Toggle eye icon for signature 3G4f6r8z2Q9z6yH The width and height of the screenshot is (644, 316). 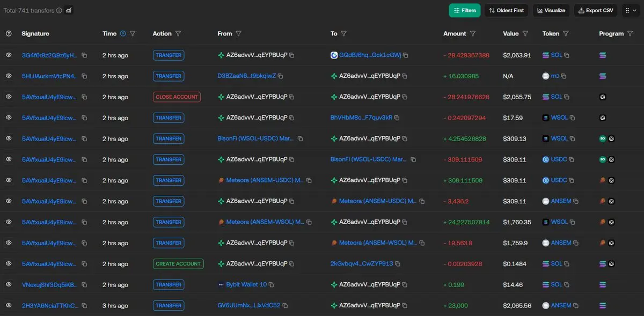[x=9, y=55]
